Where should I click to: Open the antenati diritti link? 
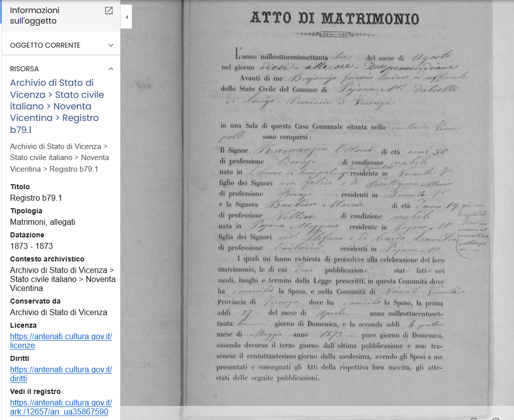[61, 374]
